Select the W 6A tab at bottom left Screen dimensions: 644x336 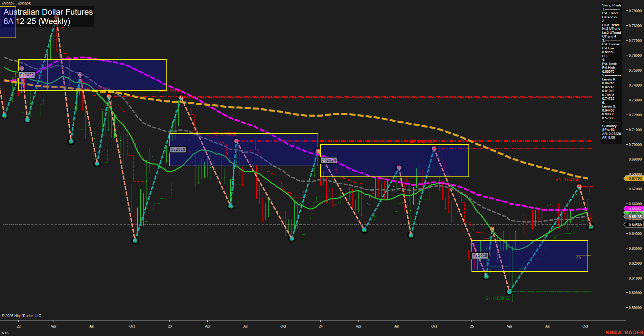(4, 332)
